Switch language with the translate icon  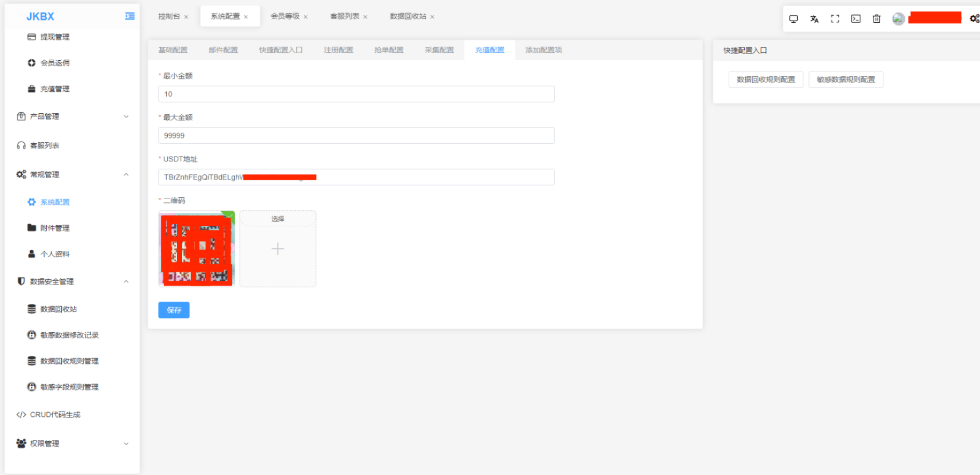click(x=814, y=19)
